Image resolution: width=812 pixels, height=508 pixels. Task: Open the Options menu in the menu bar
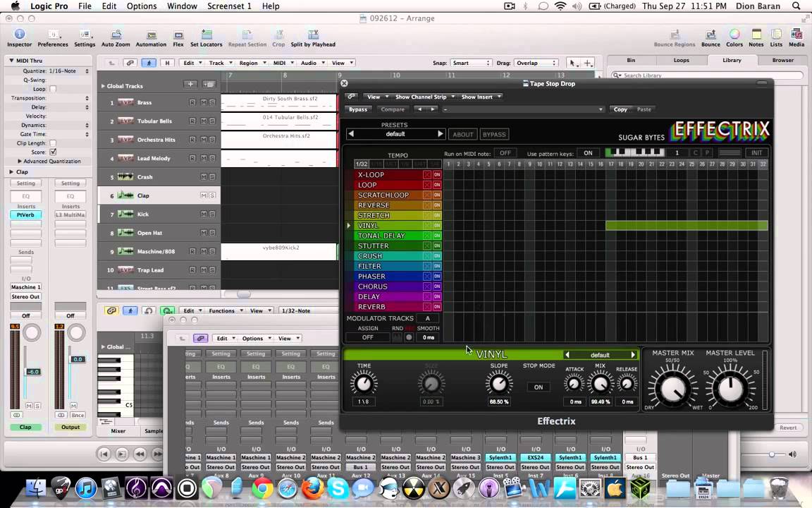[142, 6]
